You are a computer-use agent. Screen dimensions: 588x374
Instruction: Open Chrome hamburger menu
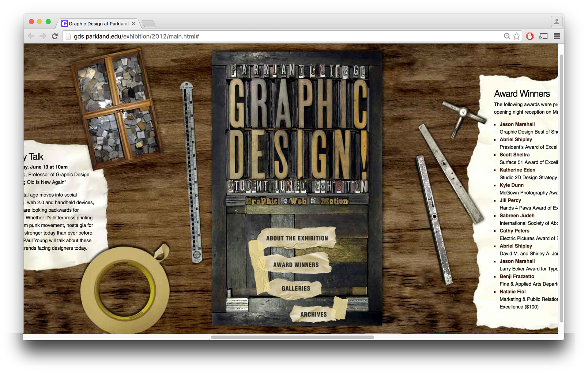pos(557,36)
